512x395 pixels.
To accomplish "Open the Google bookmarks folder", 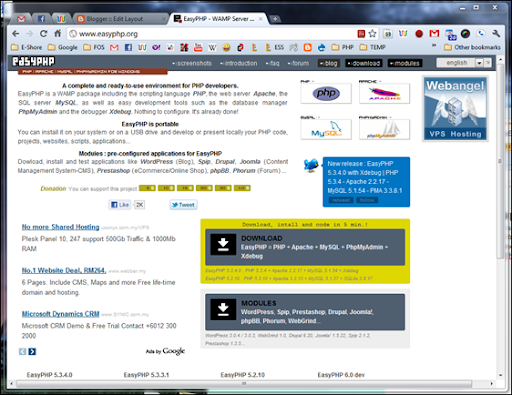I will [x=63, y=48].
